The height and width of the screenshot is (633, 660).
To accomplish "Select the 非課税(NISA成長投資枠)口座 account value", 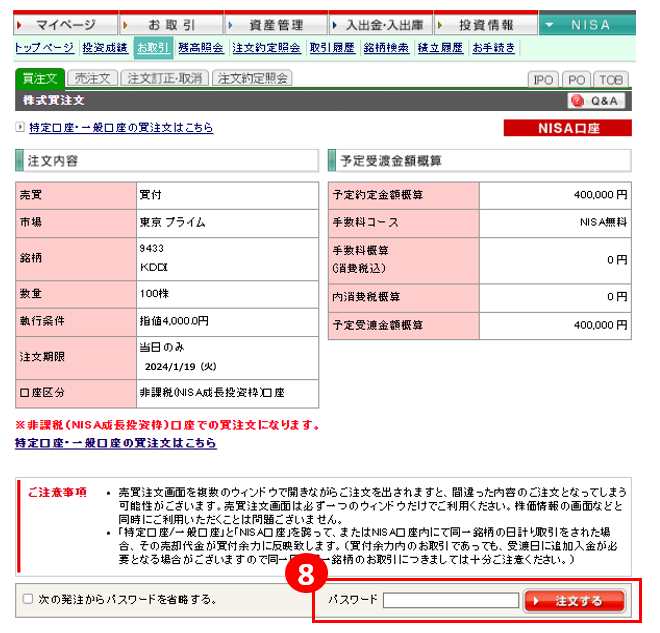I will click(212, 393).
